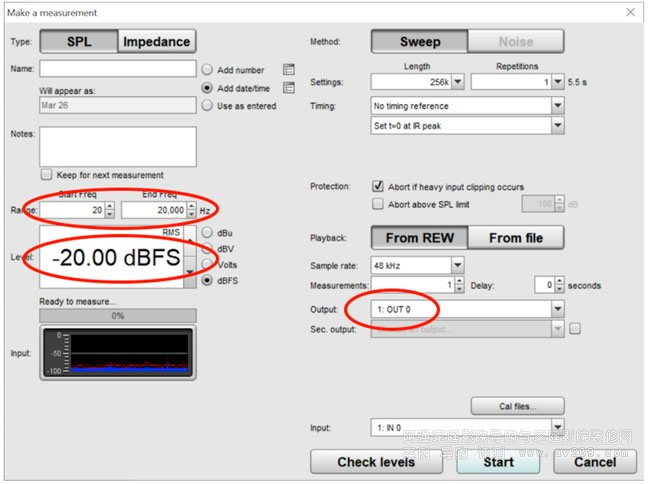Viewport: 650px width, 484px height.
Task: Choose the Sweep method
Action: coord(419,42)
